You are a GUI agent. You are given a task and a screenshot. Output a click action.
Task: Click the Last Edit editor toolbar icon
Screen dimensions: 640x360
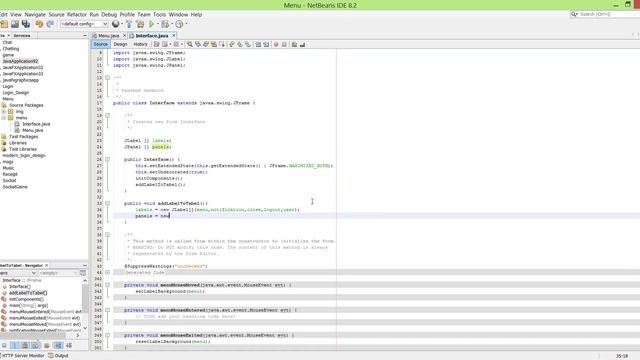tap(156, 44)
